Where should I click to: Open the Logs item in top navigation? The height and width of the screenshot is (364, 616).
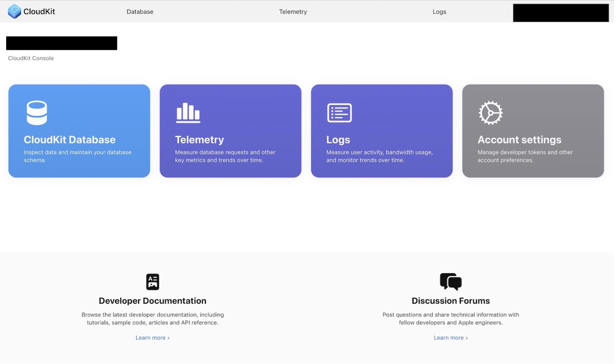[x=439, y=12]
